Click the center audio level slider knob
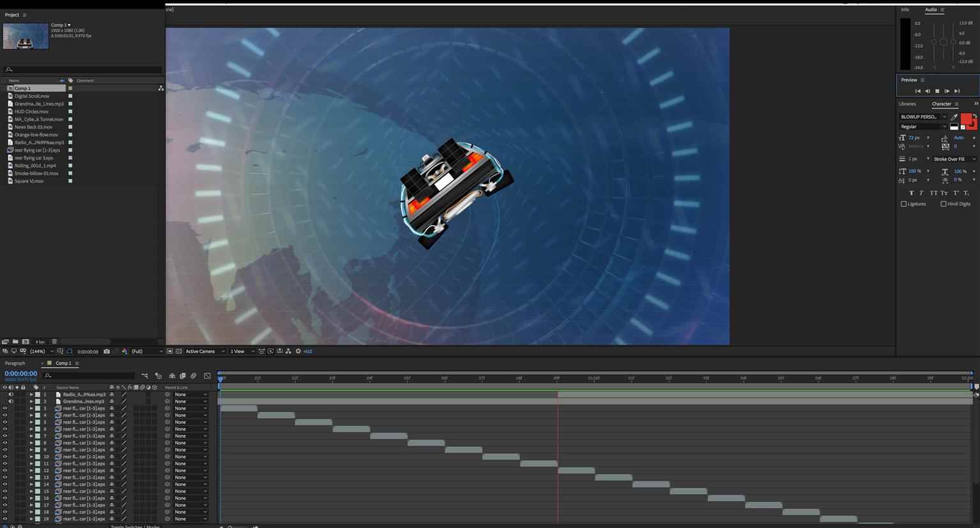The image size is (980, 528). (944, 42)
